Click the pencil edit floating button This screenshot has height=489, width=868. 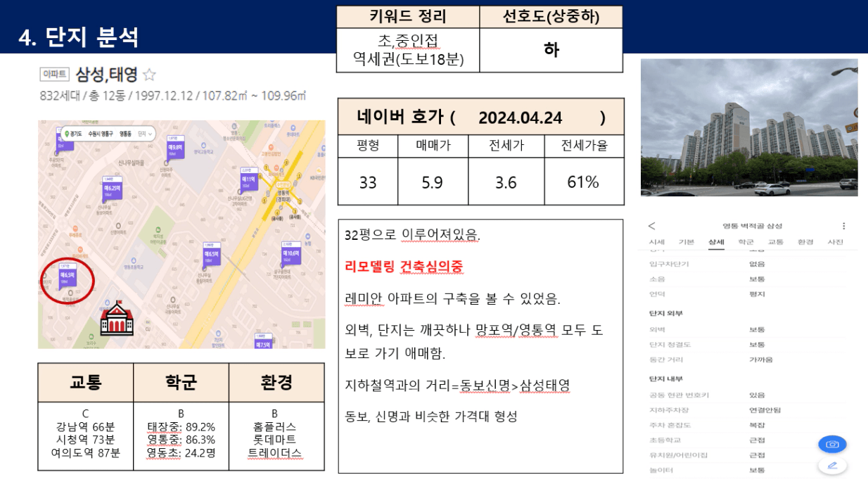(x=832, y=465)
